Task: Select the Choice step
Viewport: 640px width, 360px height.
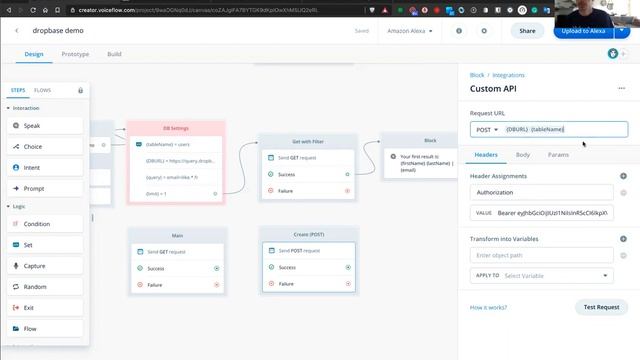Action: click(45, 147)
